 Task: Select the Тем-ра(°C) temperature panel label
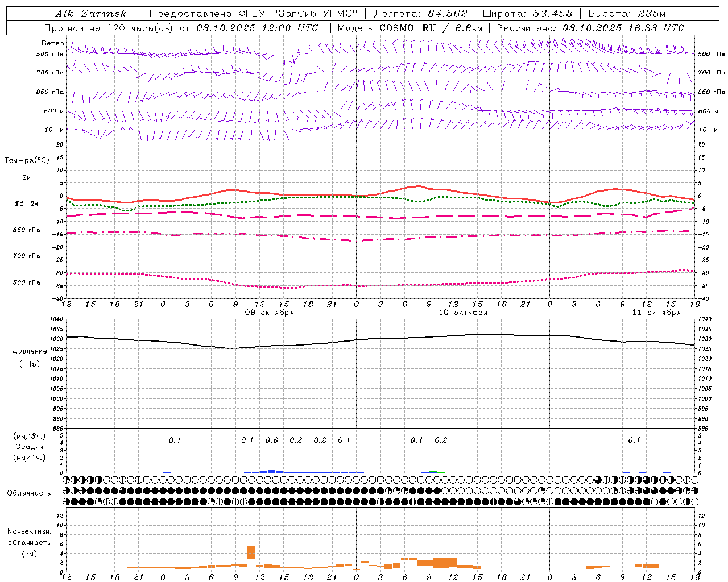pyautogui.click(x=27, y=161)
